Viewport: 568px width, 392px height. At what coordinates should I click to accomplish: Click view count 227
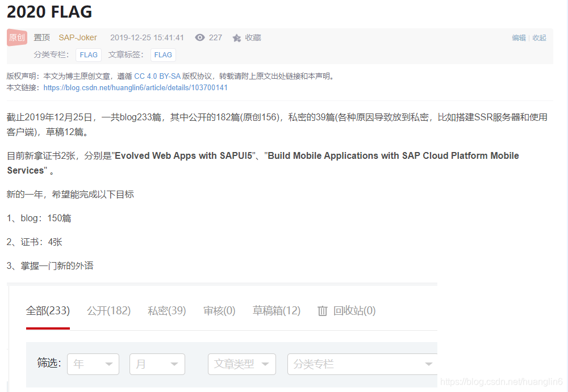pyautogui.click(x=215, y=37)
